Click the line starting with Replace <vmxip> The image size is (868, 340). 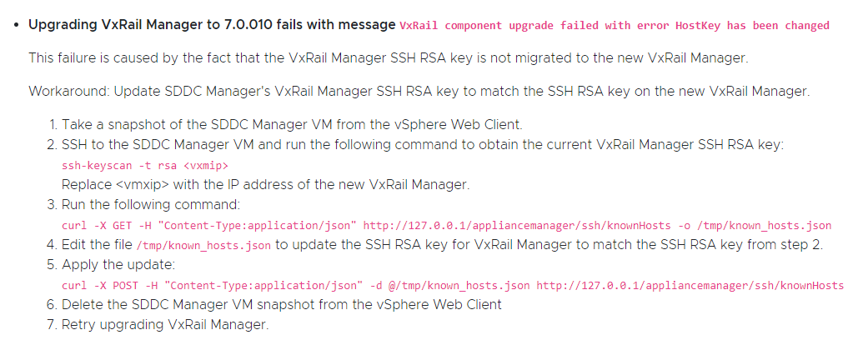tap(260, 183)
